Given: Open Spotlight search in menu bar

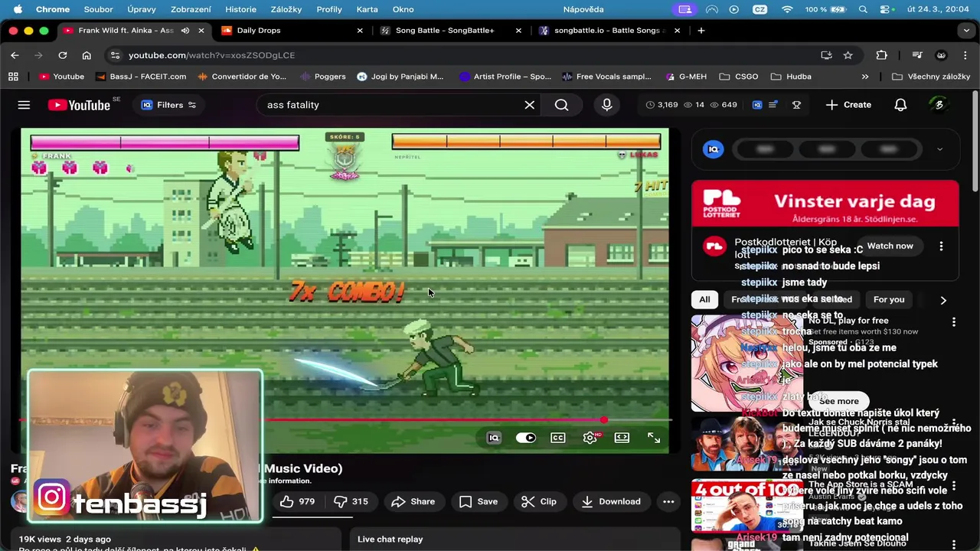Looking at the screenshot, I should (863, 9).
